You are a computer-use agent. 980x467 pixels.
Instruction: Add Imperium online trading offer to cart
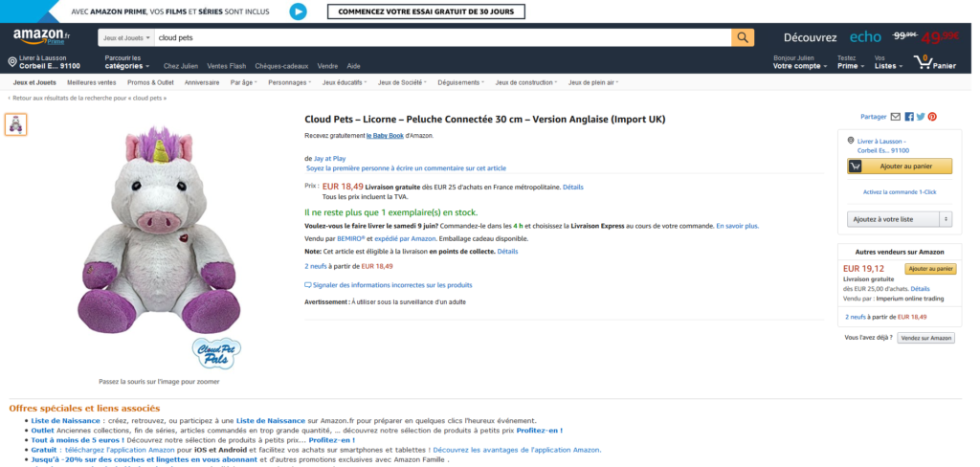[930, 269]
